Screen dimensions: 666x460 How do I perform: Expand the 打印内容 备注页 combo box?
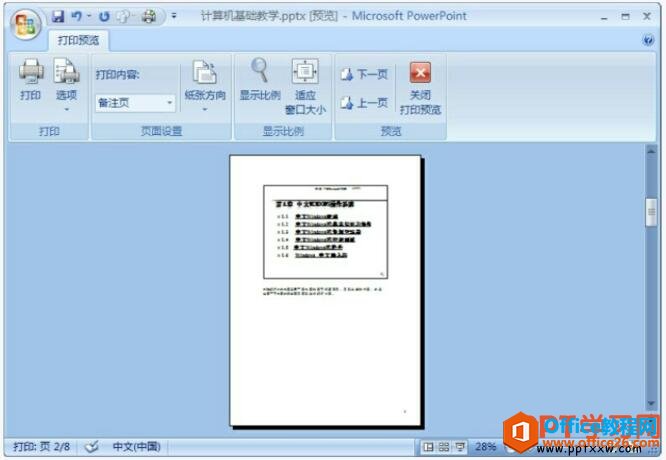pyautogui.click(x=135, y=103)
